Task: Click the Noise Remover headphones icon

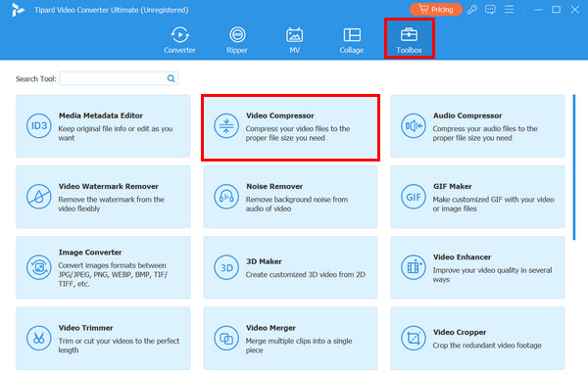Action: [x=226, y=197]
